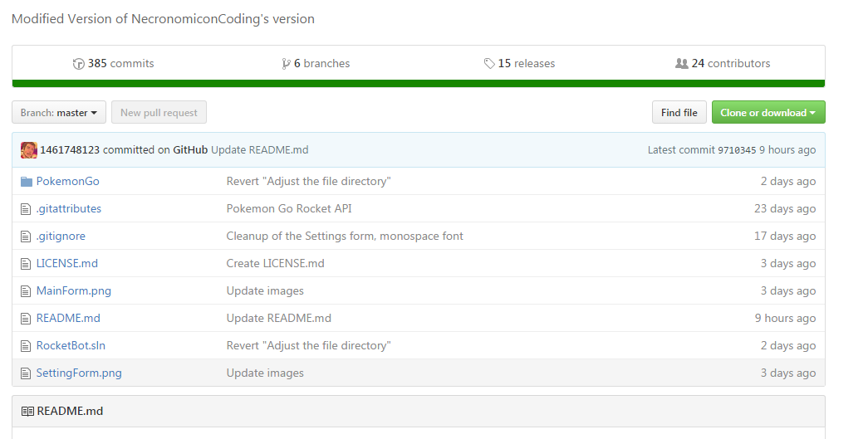Click the branches fork icon

coord(286,64)
